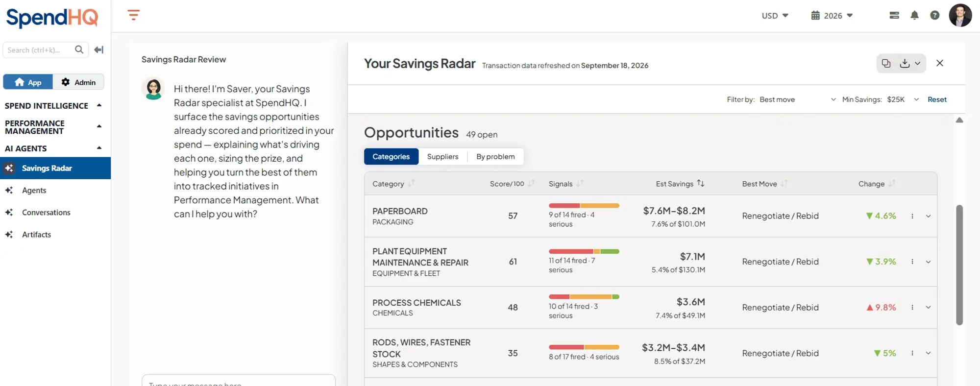980x386 pixels.
Task: Sort by Signals column arrows
Action: click(x=580, y=183)
